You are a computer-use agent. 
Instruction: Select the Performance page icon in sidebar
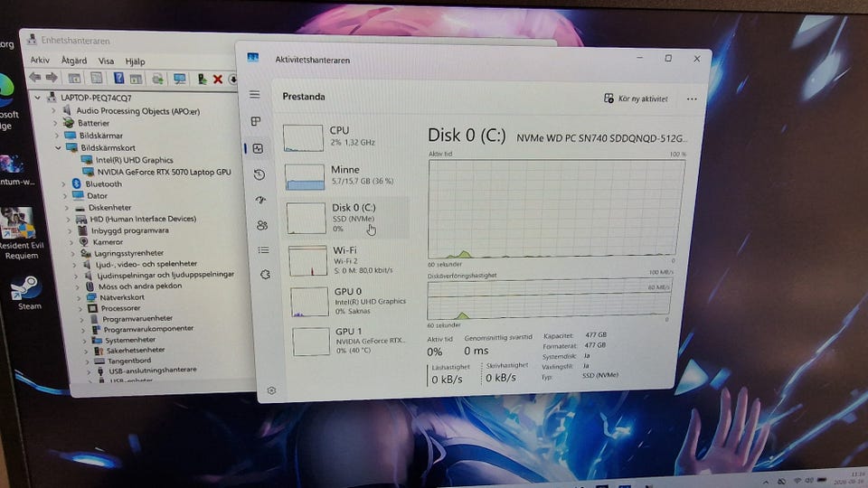coord(258,148)
